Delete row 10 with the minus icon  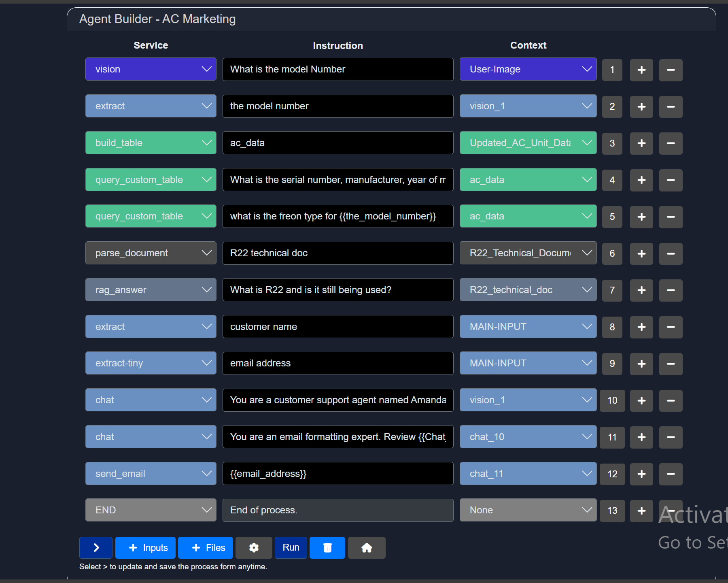(670, 401)
